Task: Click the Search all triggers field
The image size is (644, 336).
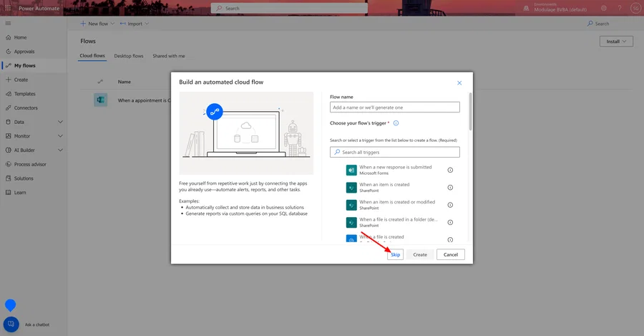Action: (x=395, y=152)
